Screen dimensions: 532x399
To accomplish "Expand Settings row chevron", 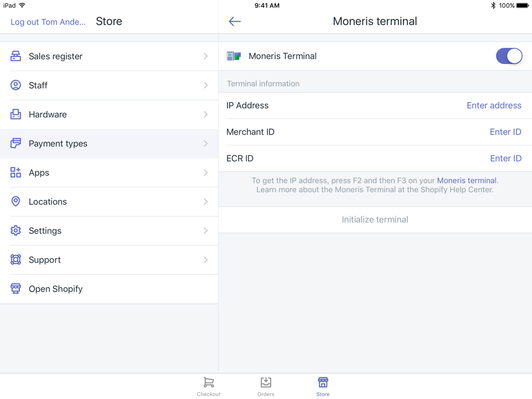I will pos(206,231).
